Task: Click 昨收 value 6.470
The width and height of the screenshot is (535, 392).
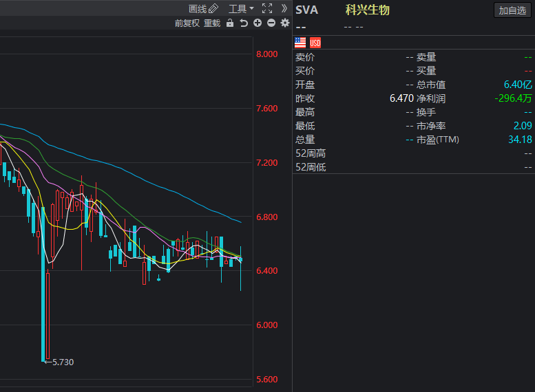Action: [x=401, y=98]
